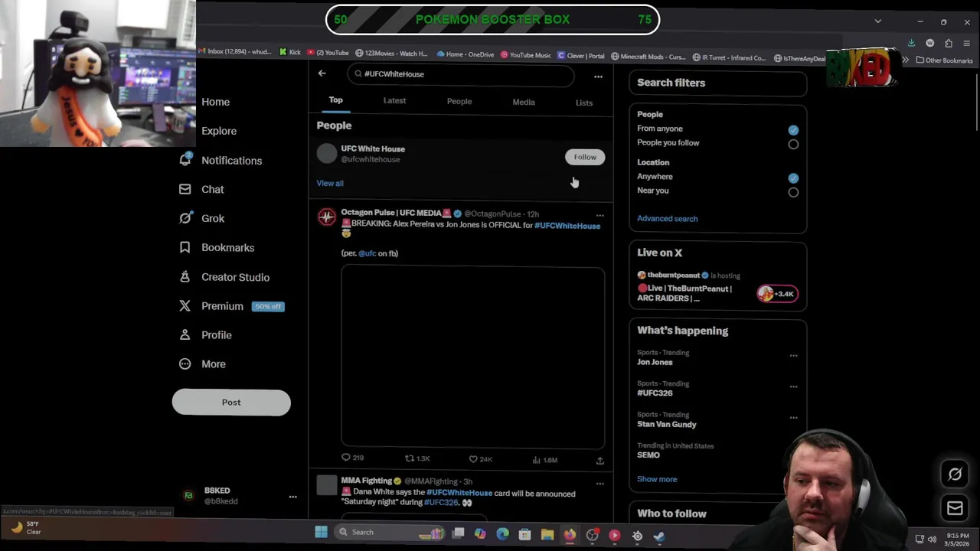The height and width of the screenshot is (551, 980).
Task: Open Octagon Pulse post more options
Action: point(599,215)
